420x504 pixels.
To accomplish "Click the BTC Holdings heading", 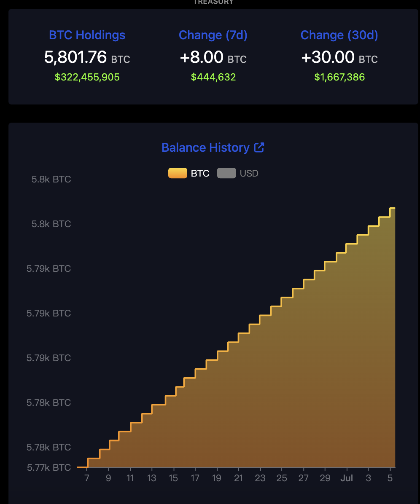I will coord(87,35).
